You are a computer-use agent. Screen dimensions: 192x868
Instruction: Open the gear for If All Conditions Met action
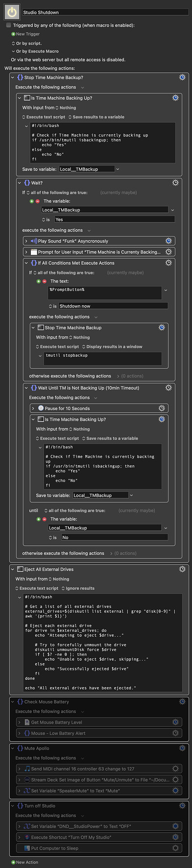tap(168, 263)
